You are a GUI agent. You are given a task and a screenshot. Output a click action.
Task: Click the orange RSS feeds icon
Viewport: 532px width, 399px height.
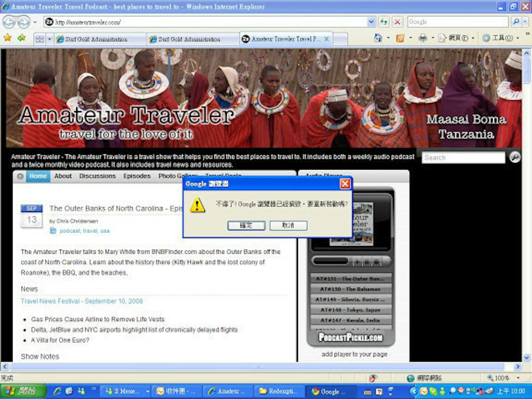[x=400, y=38]
